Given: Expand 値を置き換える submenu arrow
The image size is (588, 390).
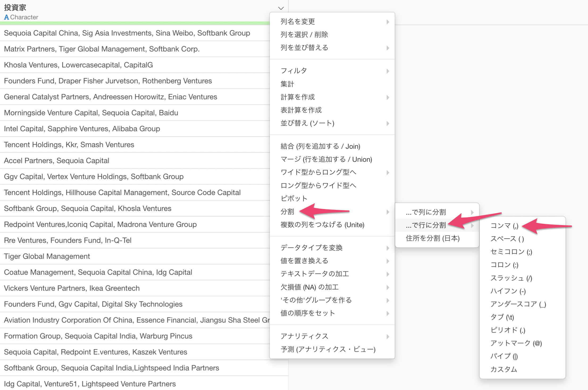Looking at the screenshot, I should (x=388, y=261).
